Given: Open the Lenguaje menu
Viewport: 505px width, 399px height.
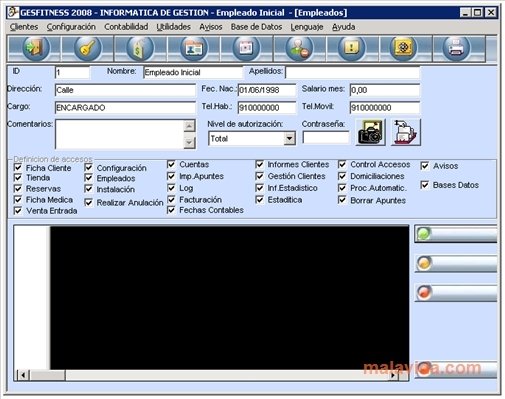Looking at the screenshot, I should pos(307,27).
